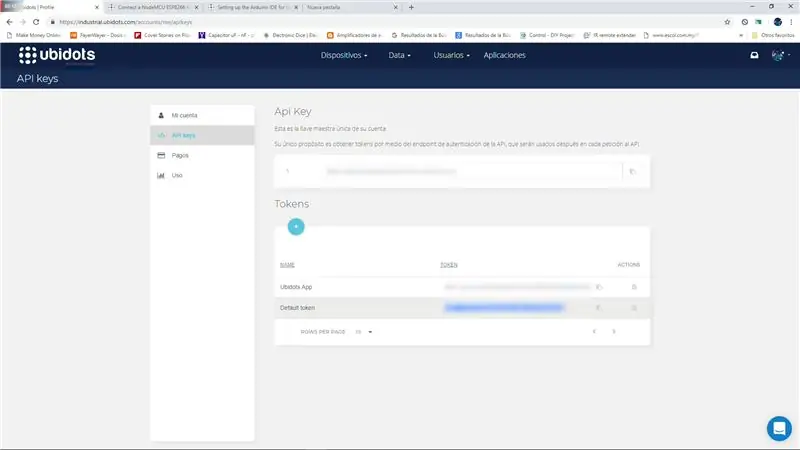Open Otros favoritos bookmarks folder
Image resolution: width=800 pixels, height=450 pixels.
(x=773, y=35)
